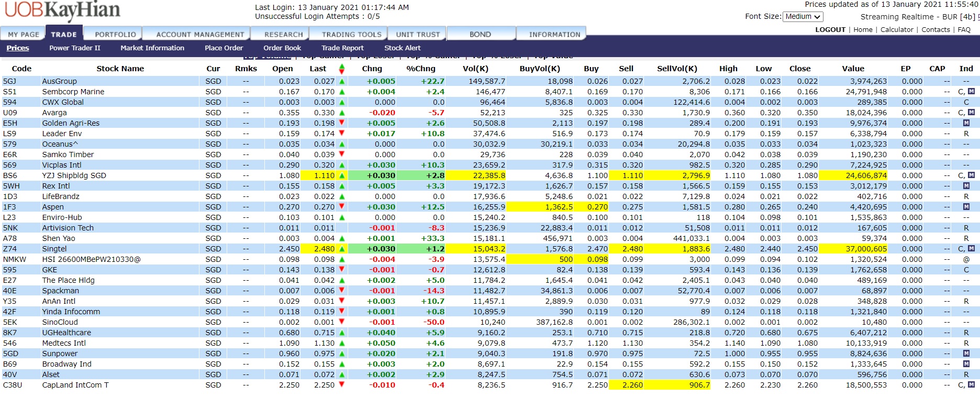
Task: Sort by the Stock Name column header
Action: [120, 69]
